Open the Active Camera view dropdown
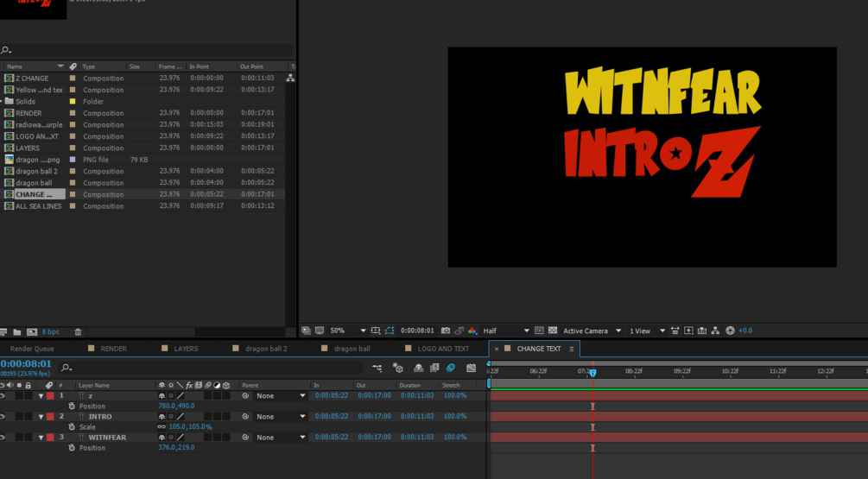 pos(592,331)
